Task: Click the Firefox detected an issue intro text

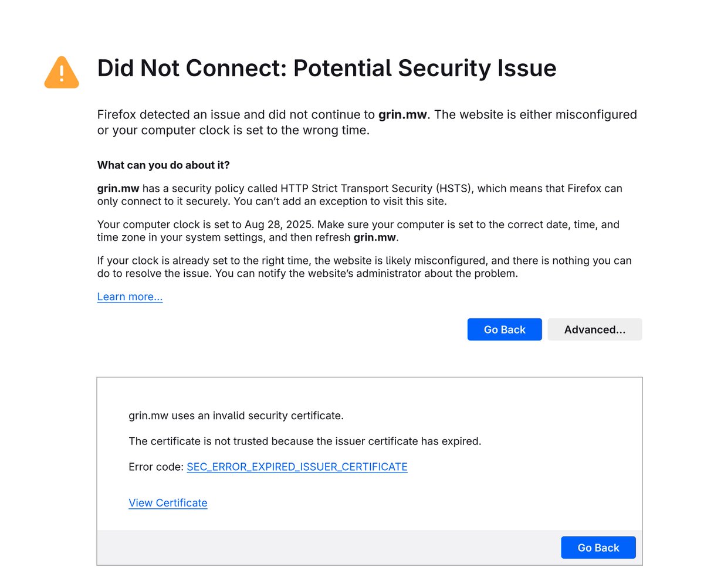Action: [367, 122]
